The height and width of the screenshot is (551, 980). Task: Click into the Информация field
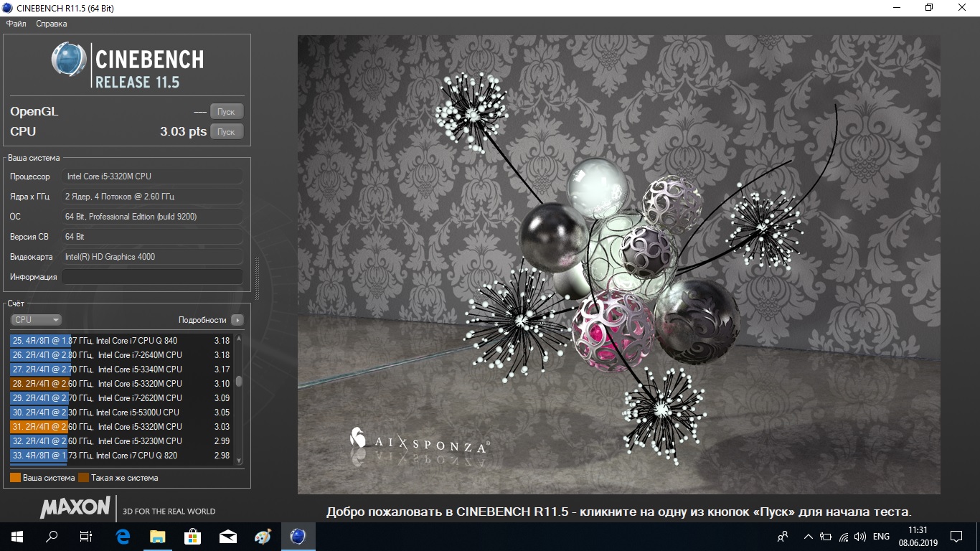(152, 277)
